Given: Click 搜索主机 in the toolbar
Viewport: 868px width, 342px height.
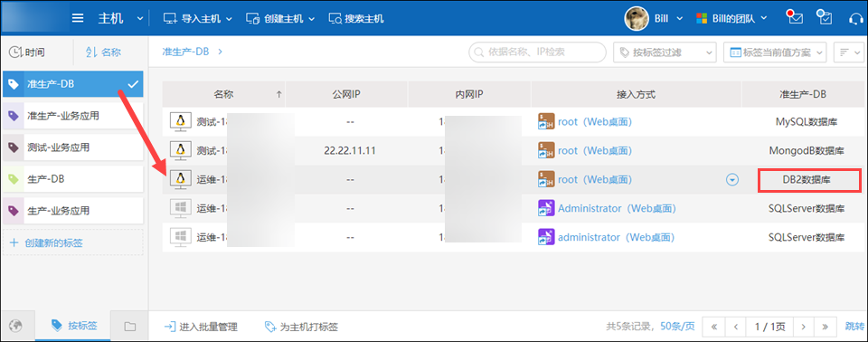Looking at the screenshot, I should point(356,18).
